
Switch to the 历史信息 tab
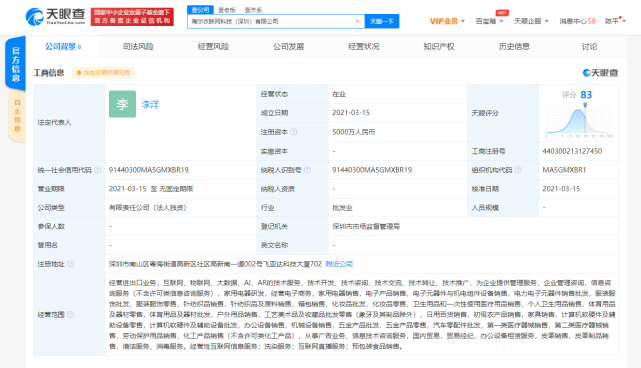point(514,47)
